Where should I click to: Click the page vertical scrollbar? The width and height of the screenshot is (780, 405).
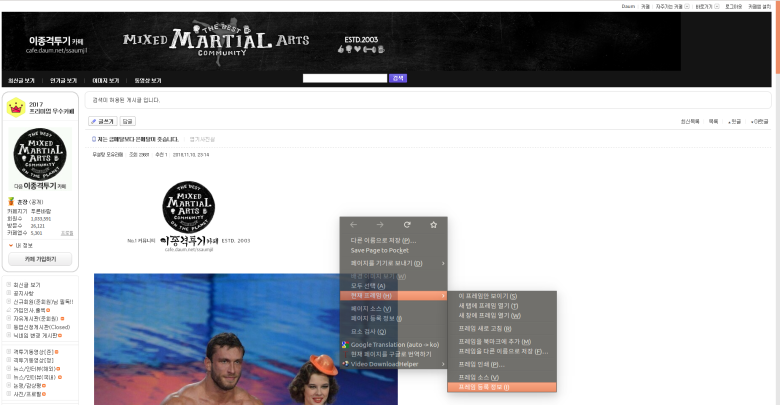776,200
